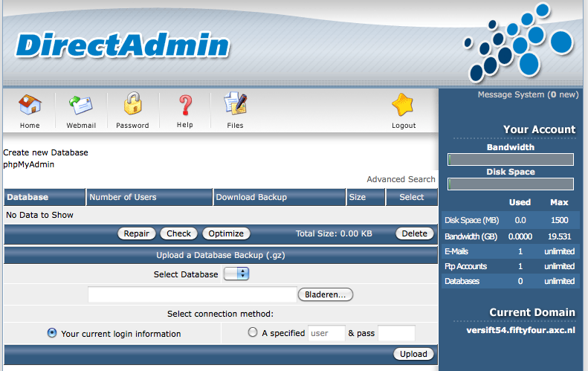Click the Bandwidth usage bar
Screen dimensions: 588x371
tap(511, 159)
